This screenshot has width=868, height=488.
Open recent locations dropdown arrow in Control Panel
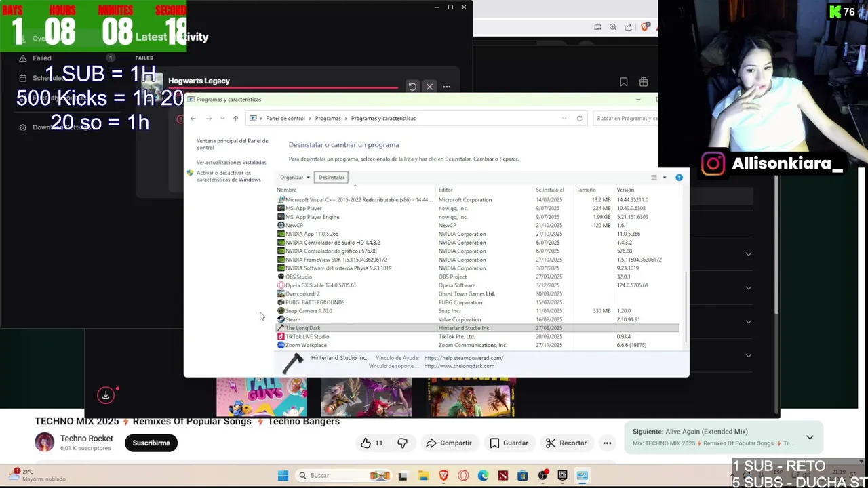coord(222,119)
